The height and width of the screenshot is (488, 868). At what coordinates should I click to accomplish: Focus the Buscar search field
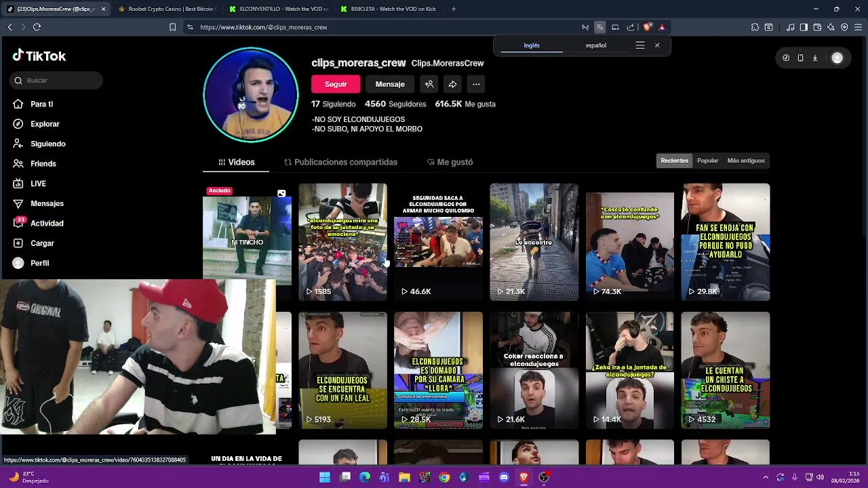point(56,80)
